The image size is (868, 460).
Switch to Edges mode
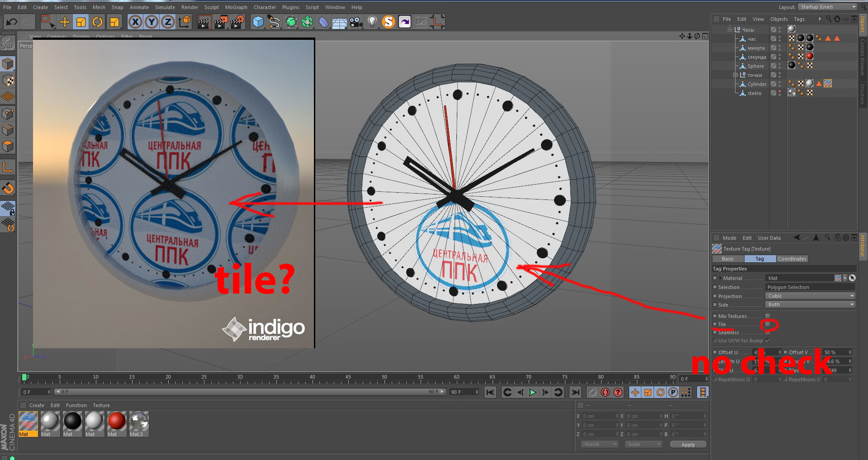click(8, 130)
